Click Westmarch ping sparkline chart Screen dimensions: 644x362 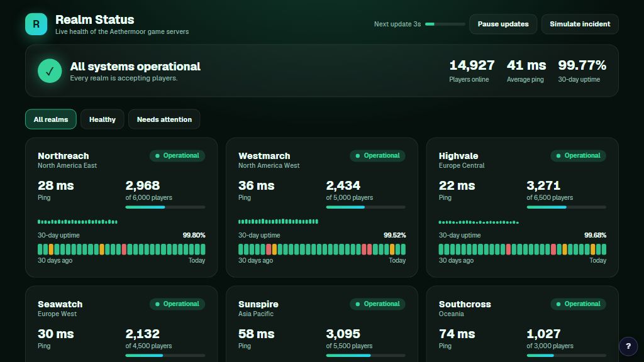tap(278, 221)
